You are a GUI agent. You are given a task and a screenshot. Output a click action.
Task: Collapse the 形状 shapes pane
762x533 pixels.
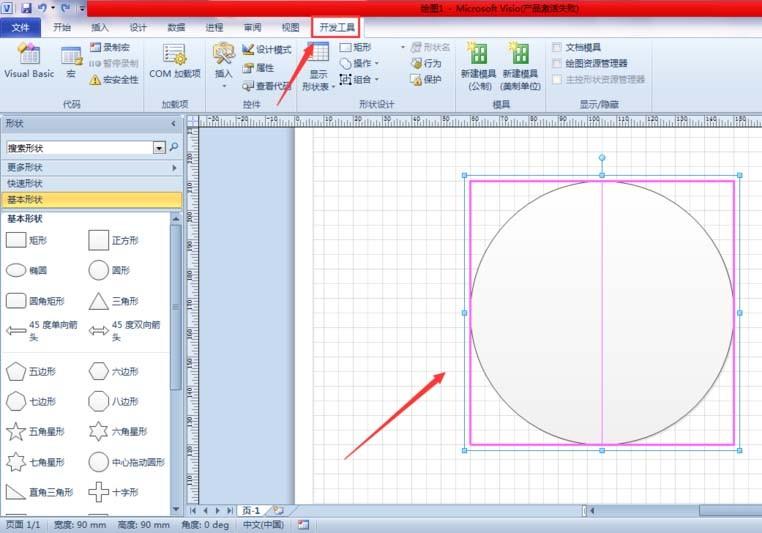point(173,123)
